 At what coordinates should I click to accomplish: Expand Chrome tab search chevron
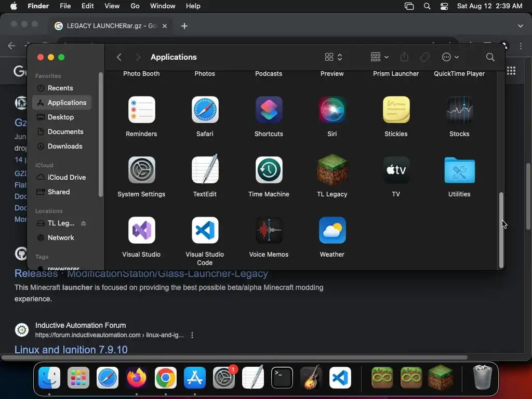click(x=520, y=26)
